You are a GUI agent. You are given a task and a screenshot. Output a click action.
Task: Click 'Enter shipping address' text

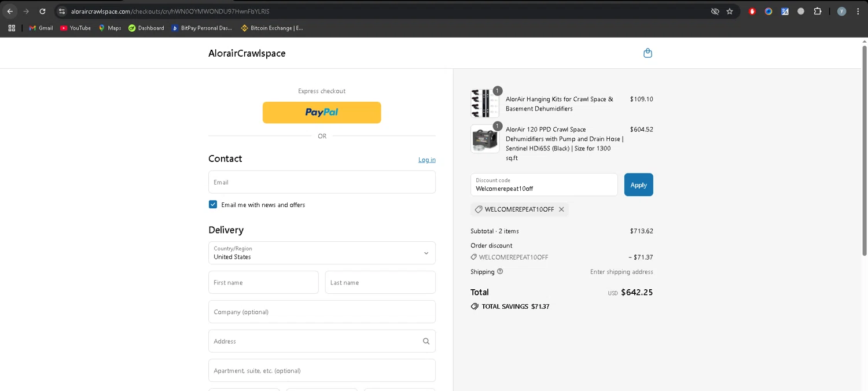tap(621, 272)
